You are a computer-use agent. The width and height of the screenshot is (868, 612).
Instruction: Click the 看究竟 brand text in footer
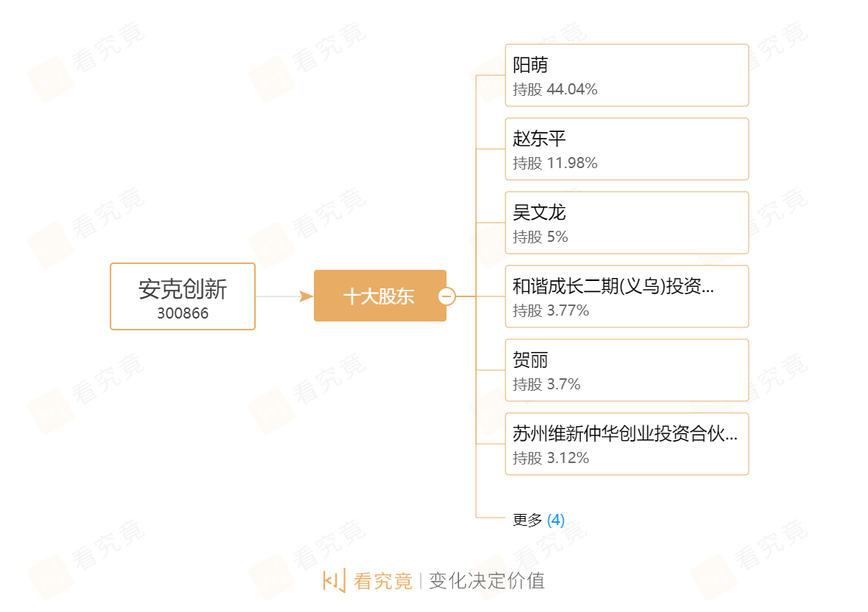coord(383,581)
